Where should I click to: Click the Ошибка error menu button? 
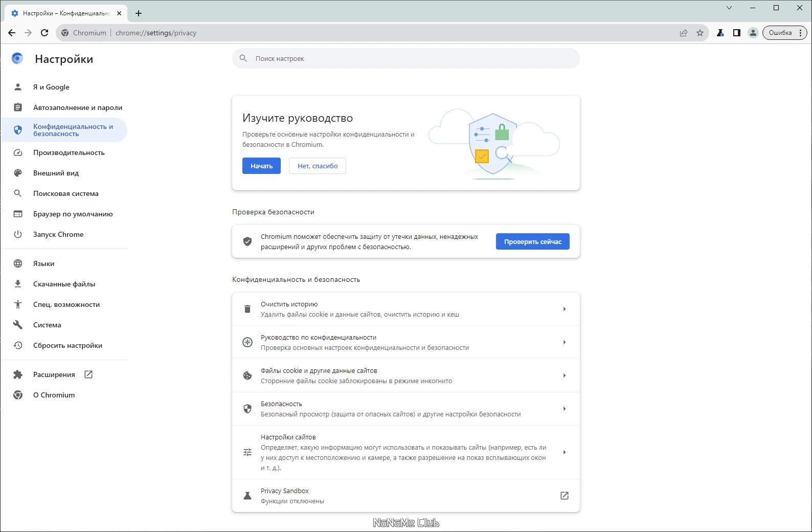pyautogui.click(x=784, y=33)
